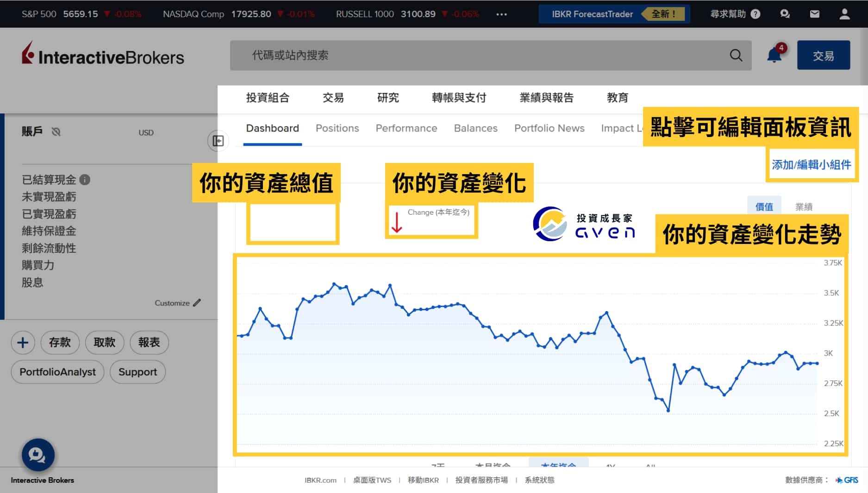Click the Customize pencil icon

pos(197,303)
